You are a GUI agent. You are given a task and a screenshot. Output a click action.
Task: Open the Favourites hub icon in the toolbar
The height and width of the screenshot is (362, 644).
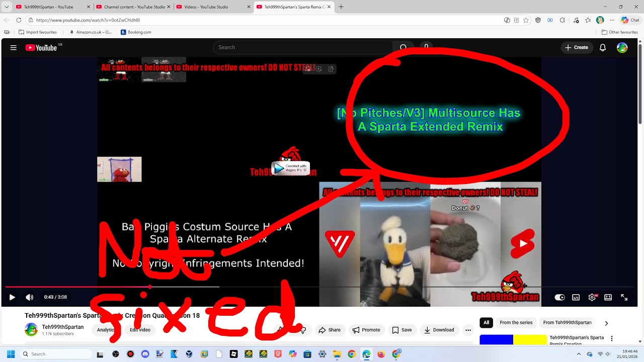[588, 20]
